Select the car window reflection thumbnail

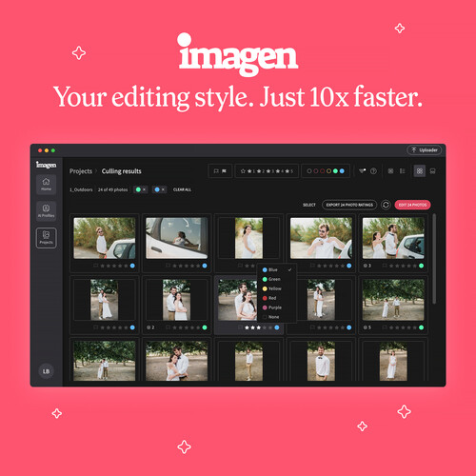pyautogui.click(x=176, y=238)
